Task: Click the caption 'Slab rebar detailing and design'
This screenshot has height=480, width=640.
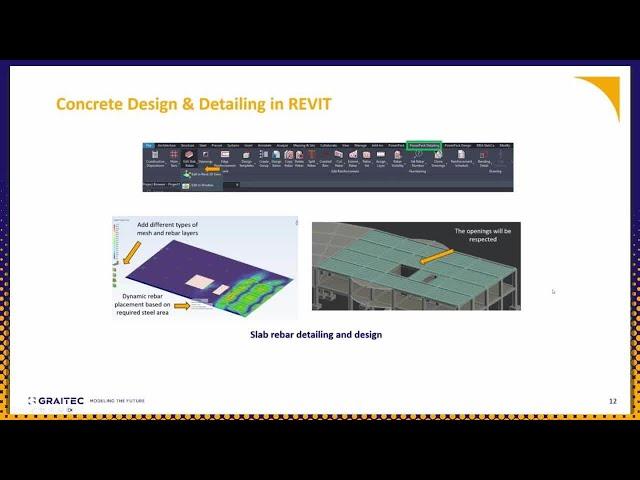Action: coord(316,335)
